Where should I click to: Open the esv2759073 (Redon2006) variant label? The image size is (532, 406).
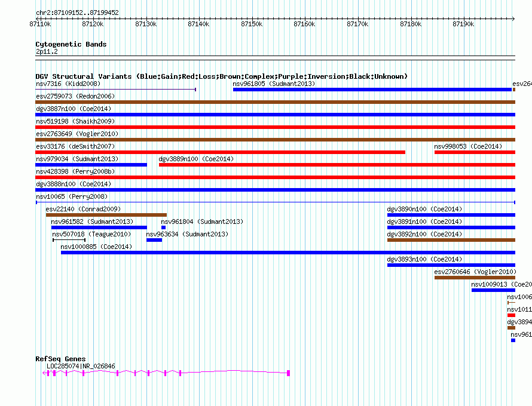pyautogui.click(x=75, y=96)
